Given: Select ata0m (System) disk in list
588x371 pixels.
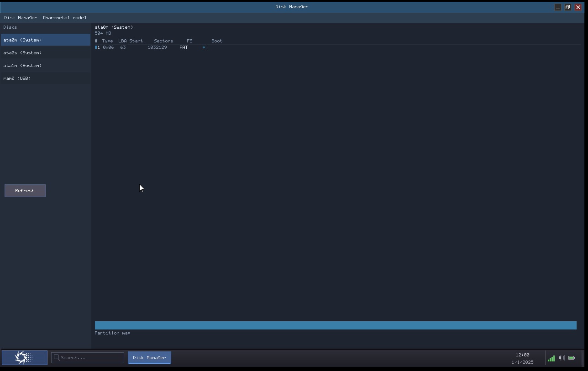Looking at the screenshot, I should (x=46, y=40).
